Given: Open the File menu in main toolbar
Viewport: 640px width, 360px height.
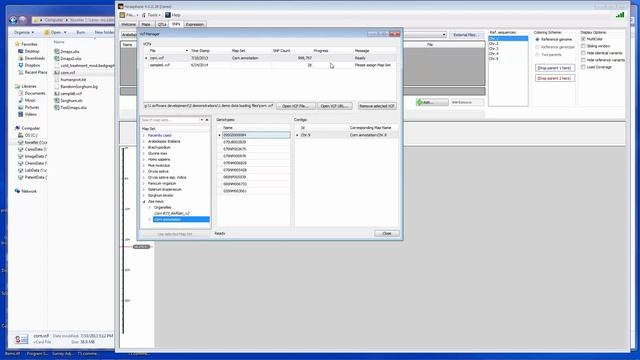Looking at the screenshot, I should 129,15.
